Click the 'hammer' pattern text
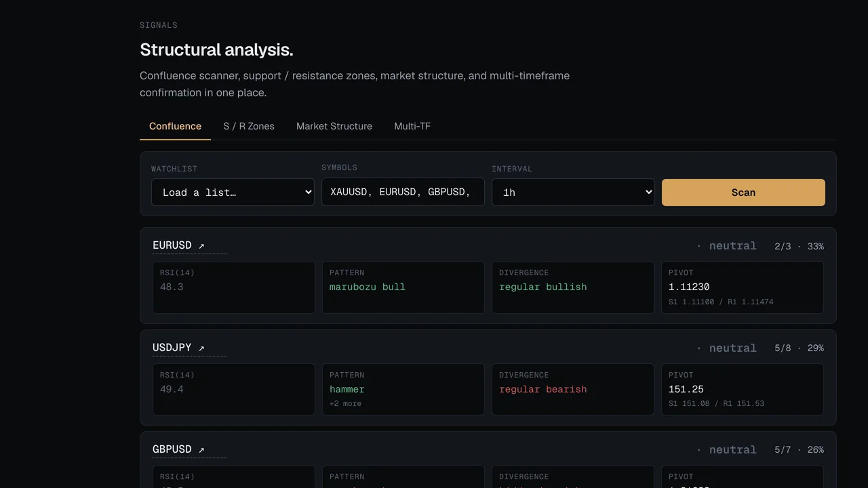The height and width of the screenshot is (488, 868). click(x=347, y=390)
